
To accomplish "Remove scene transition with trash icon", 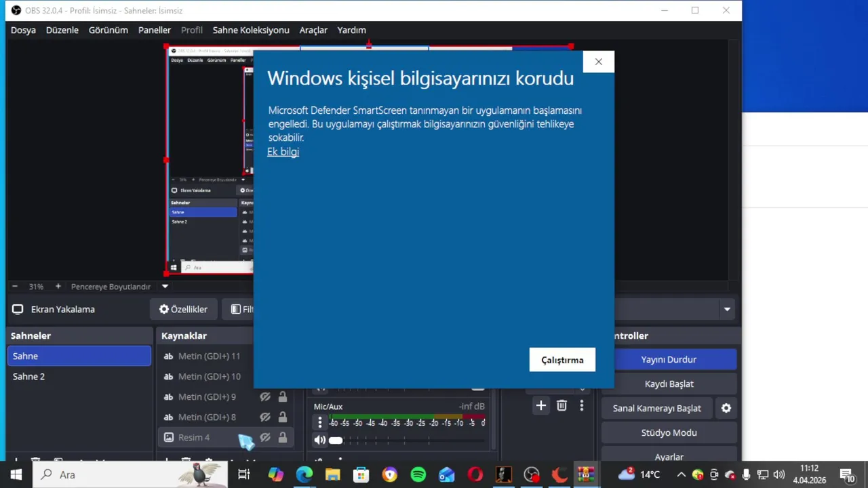I will 561,405.
